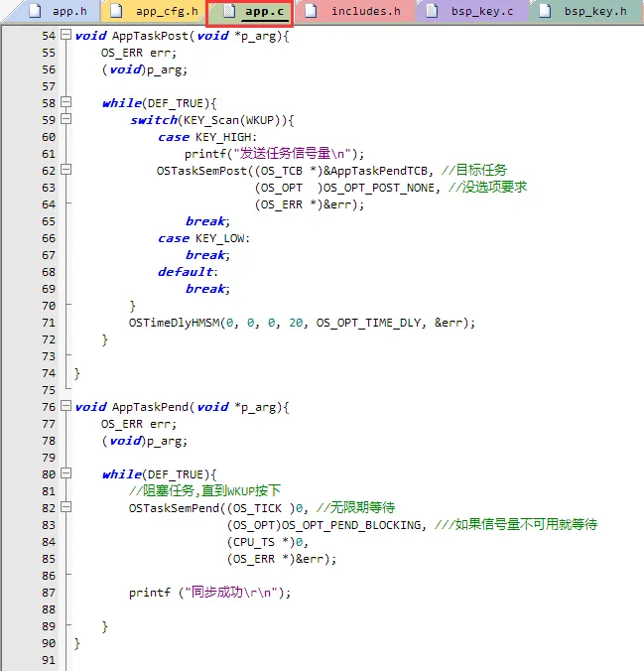644x671 pixels.
Task: Place cursor on OSTimeDlyHMSM call
Action: (x=174, y=323)
